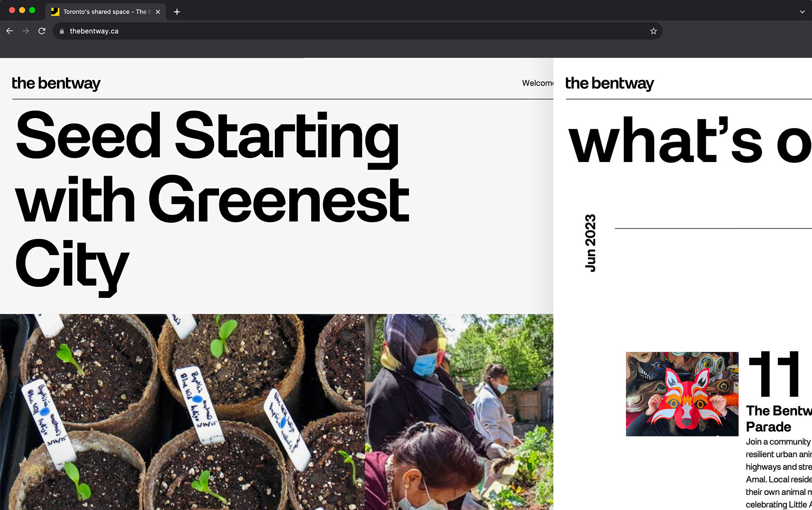The image size is (812, 510).
Task: Expand the tab search chevron
Action: tap(802, 12)
